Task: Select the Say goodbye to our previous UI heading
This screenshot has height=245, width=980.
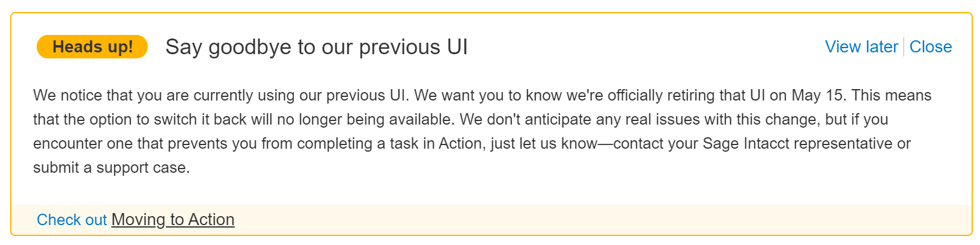Action: click(x=316, y=47)
